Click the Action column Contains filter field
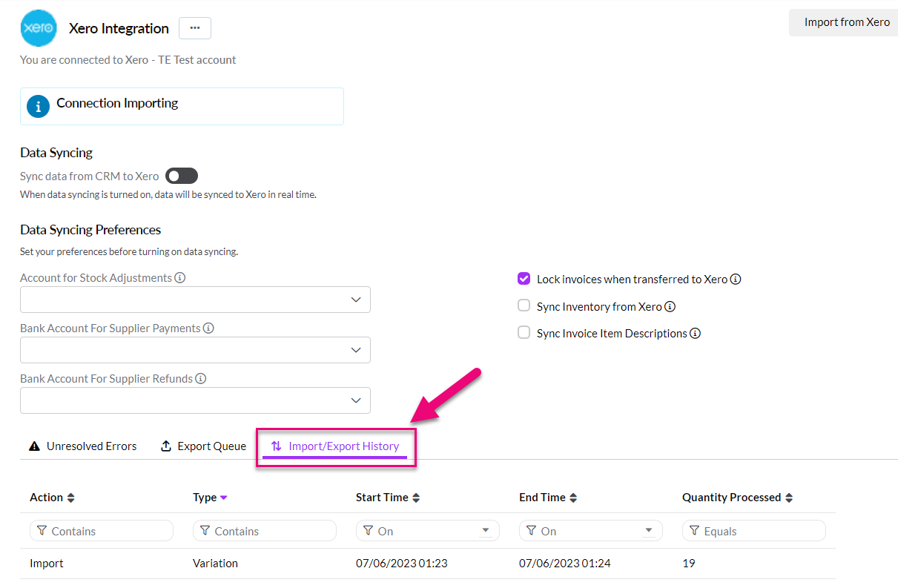The height and width of the screenshot is (588, 898). pos(102,531)
